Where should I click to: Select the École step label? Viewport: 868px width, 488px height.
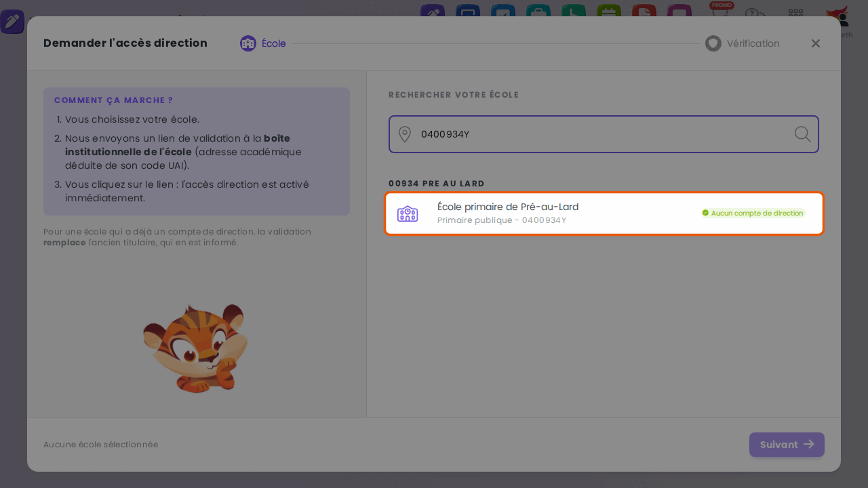pos(274,43)
